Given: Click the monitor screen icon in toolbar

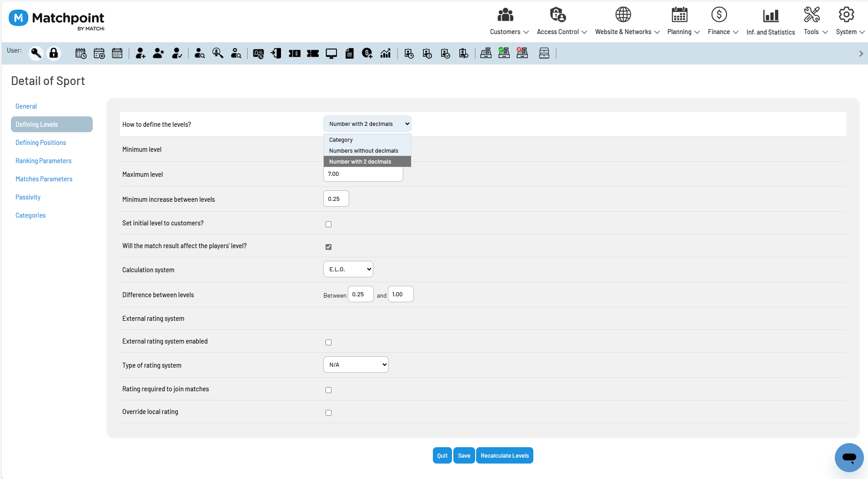Looking at the screenshot, I should click(331, 54).
